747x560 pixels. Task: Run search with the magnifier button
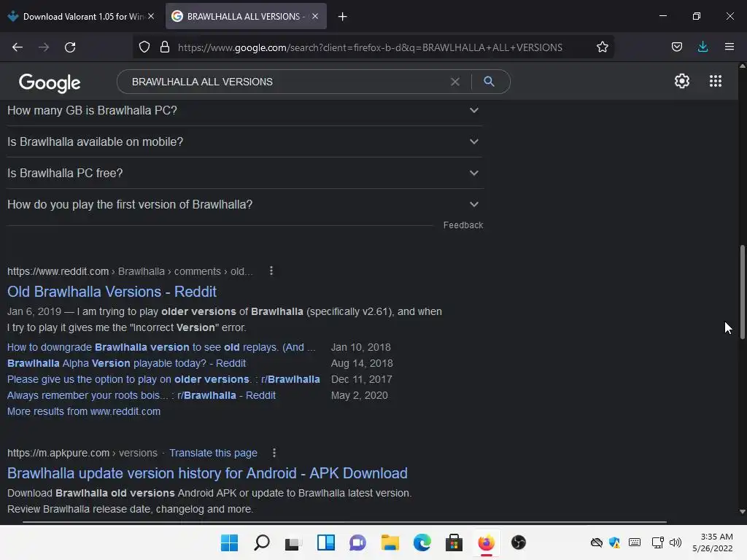[489, 82]
